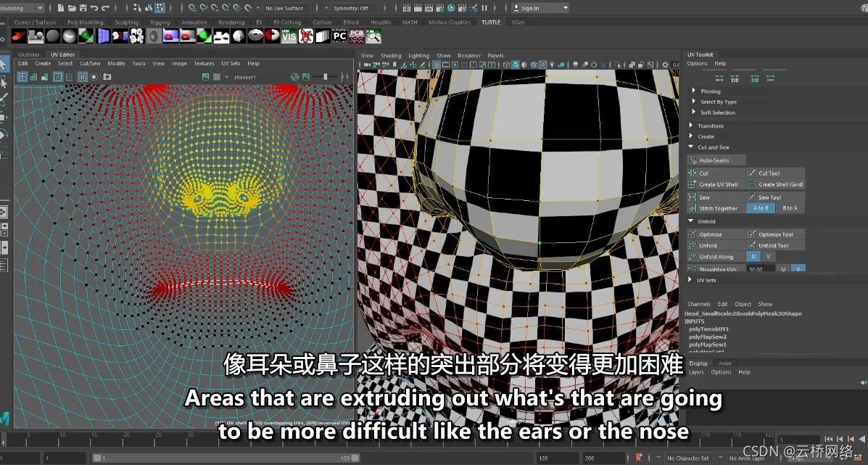Image resolution: width=868 pixels, height=465 pixels.
Task: Click the Optimize Tool button
Action: pyautogui.click(x=776, y=234)
